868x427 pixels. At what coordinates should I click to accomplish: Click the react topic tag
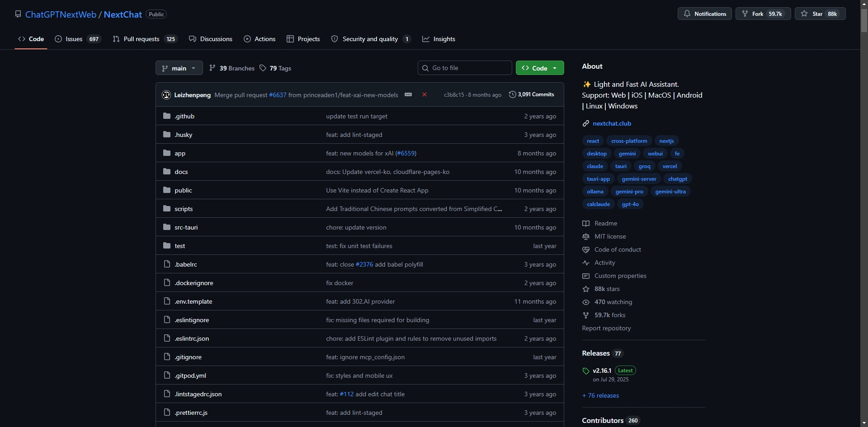pos(593,141)
